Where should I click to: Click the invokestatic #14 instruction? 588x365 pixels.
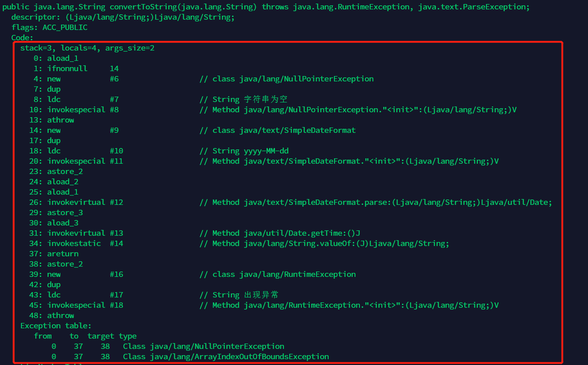click(85, 243)
